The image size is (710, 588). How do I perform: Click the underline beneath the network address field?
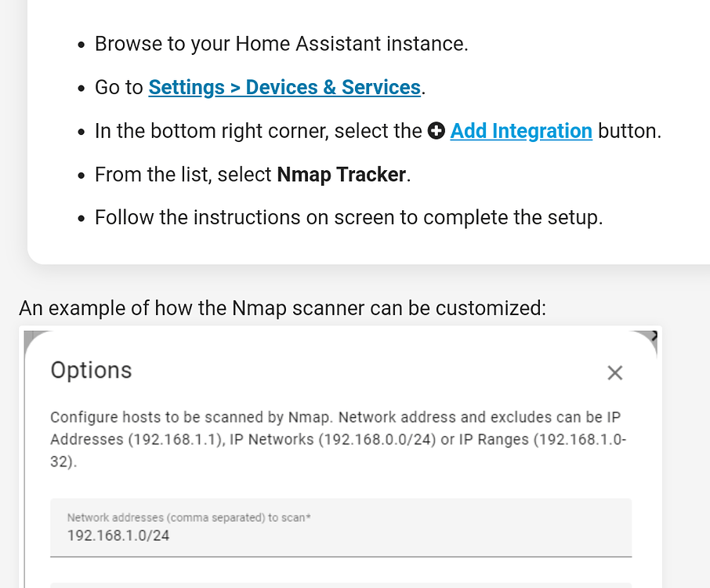pos(341,557)
